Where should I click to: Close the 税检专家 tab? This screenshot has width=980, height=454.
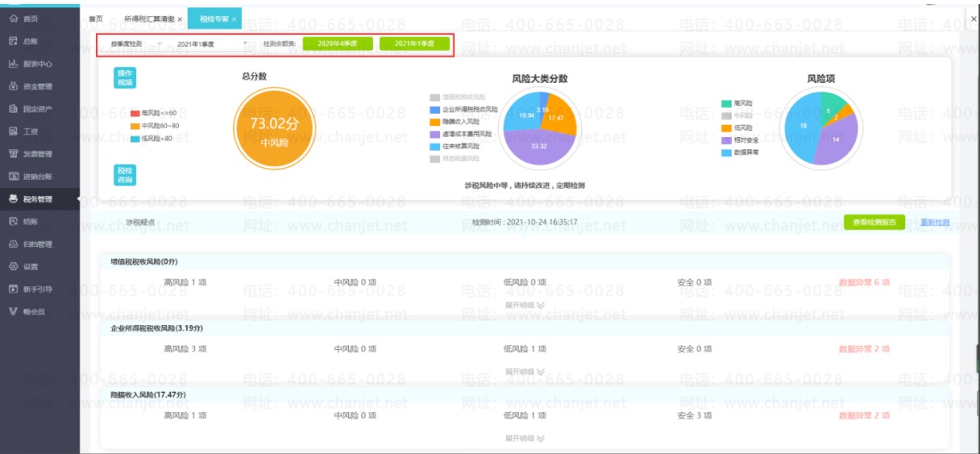[234, 19]
